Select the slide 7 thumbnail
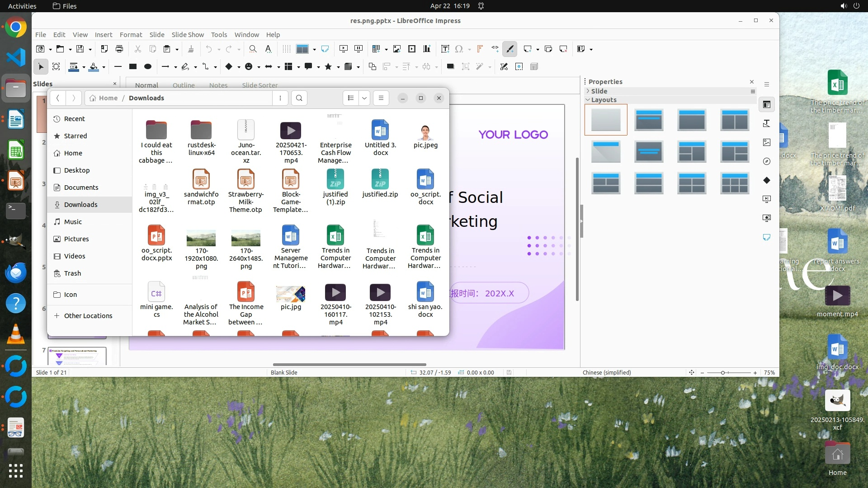Viewport: 868px width, 488px height. tap(77, 356)
